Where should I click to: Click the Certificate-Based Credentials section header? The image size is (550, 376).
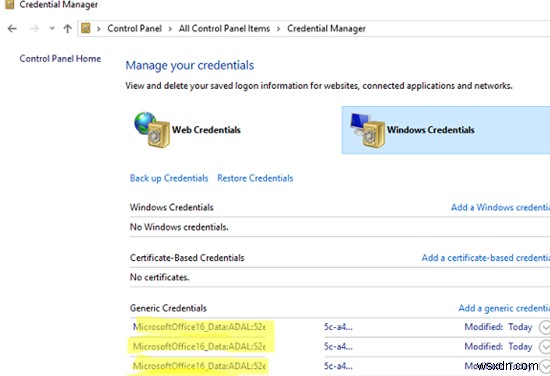point(187,258)
